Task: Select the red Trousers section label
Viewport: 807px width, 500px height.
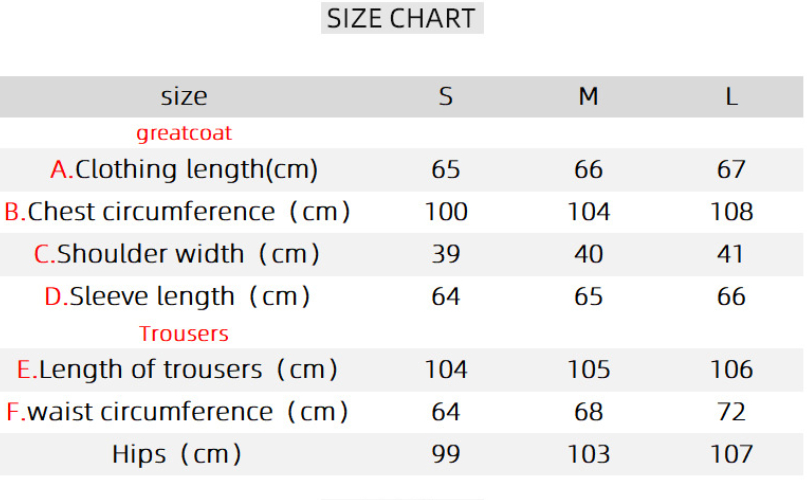Action: 184,334
